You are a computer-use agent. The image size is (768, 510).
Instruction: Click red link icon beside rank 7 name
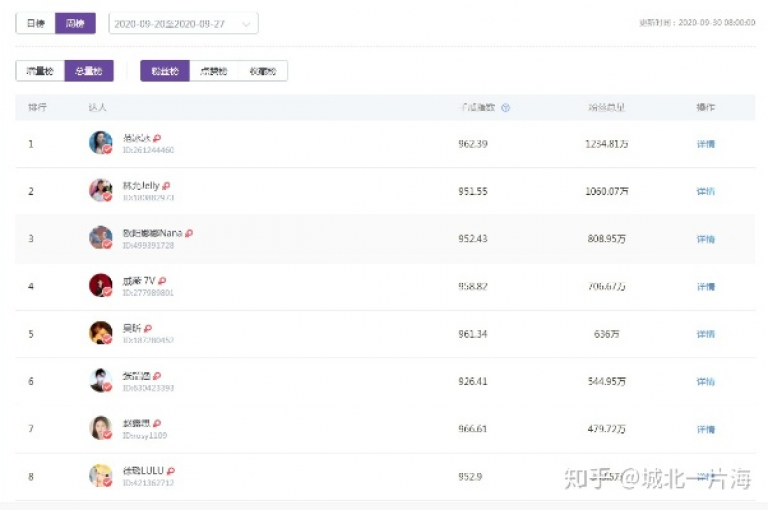pos(157,423)
